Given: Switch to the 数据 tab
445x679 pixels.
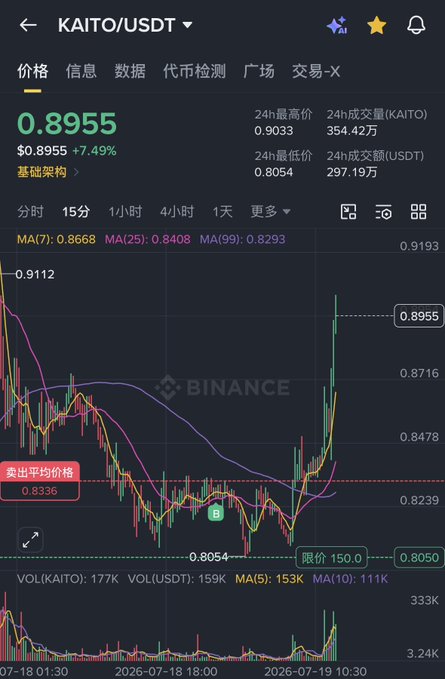Looking at the screenshot, I should click(130, 71).
